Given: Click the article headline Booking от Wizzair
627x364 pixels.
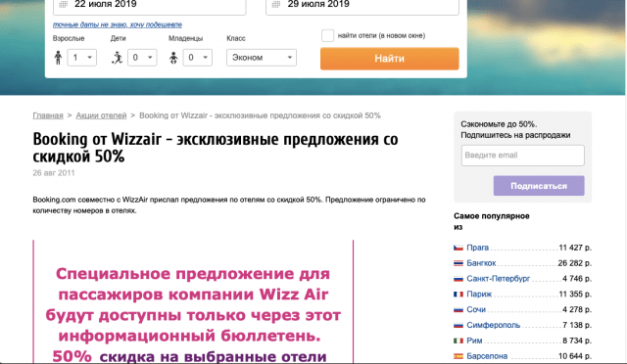Looking at the screenshot, I should tap(216, 148).
